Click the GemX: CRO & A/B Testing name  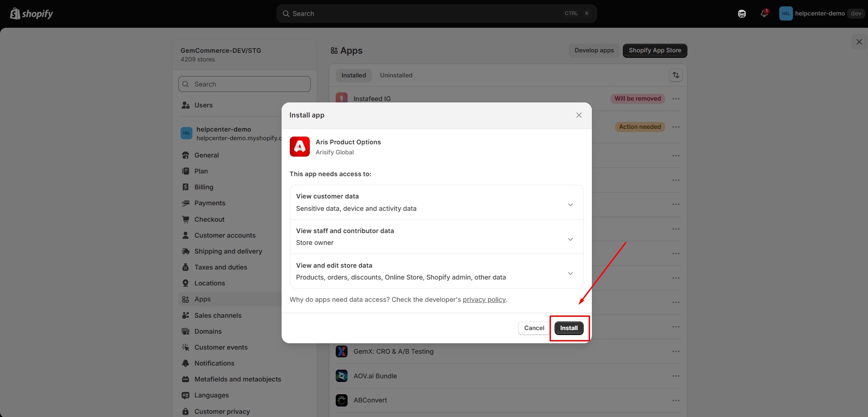pyautogui.click(x=394, y=351)
